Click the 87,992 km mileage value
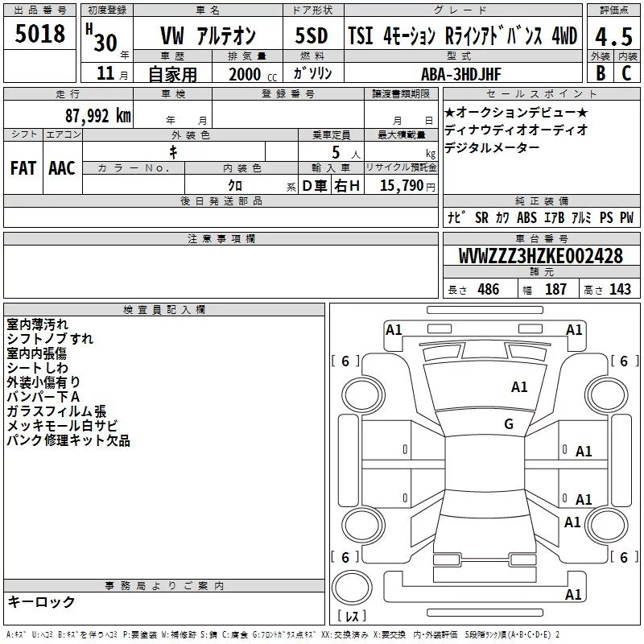 tap(98, 114)
